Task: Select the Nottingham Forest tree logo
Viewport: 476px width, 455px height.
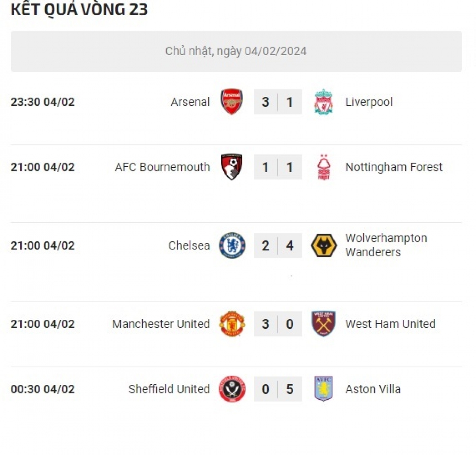Action: coord(324,167)
